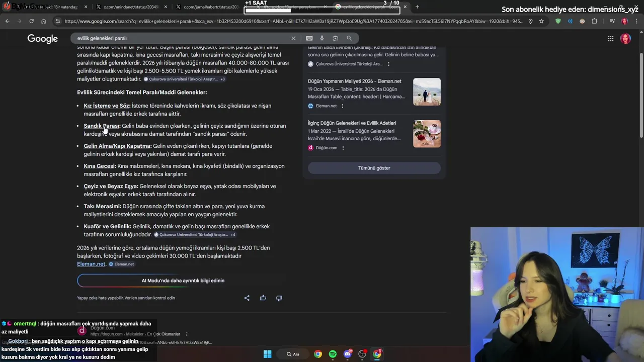Click 'Takı Merasimi:' heading text

click(103, 206)
